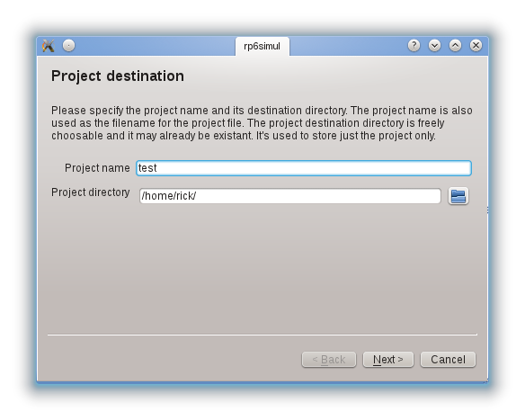Click the disabled < Back button

329,360
